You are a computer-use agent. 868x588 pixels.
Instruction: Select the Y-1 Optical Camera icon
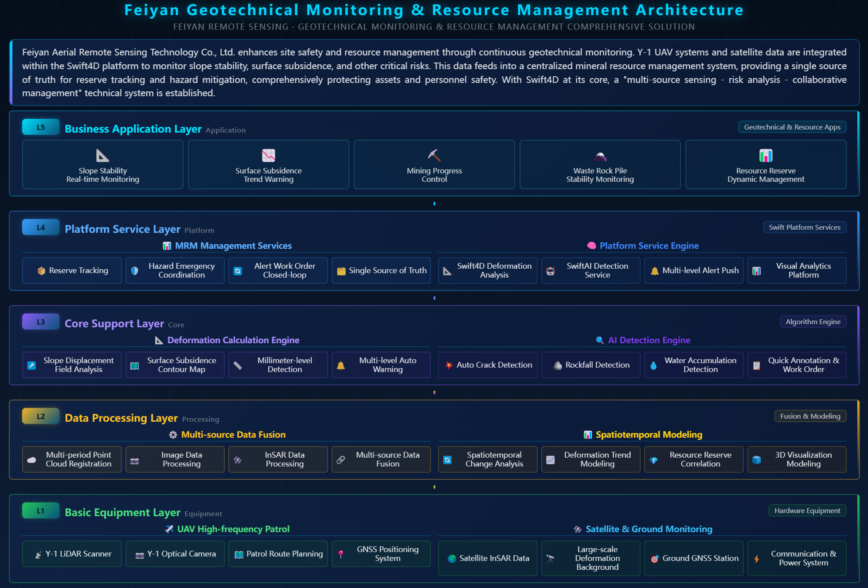(x=140, y=555)
